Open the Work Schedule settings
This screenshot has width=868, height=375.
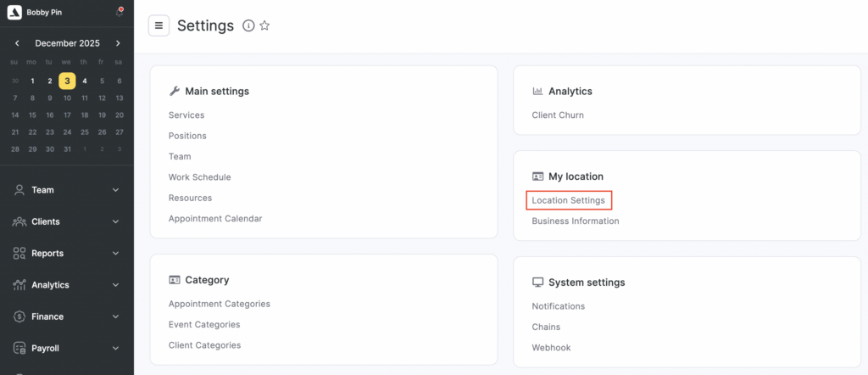(x=199, y=177)
